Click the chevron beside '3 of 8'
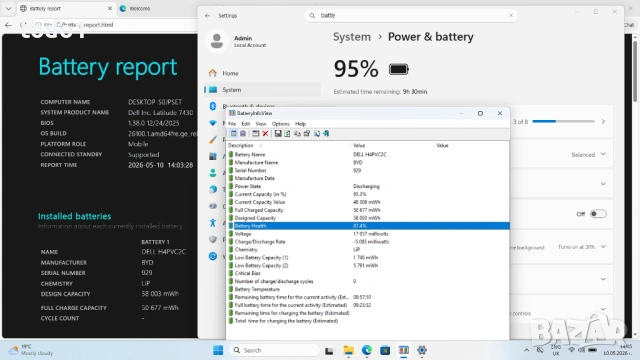 [x=603, y=122]
